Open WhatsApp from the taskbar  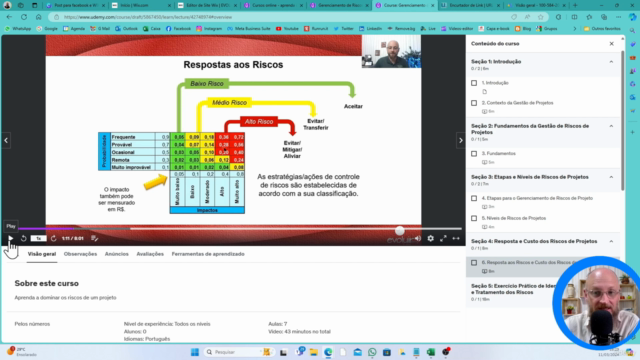click(372, 352)
